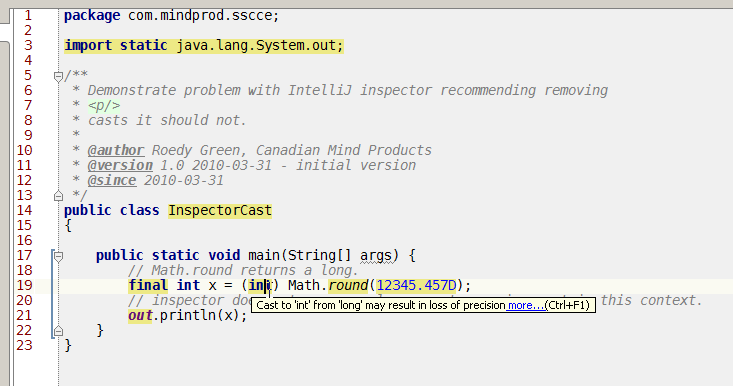Collapse the Javadoc comment fold marker at line 5

click(x=58, y=76)
